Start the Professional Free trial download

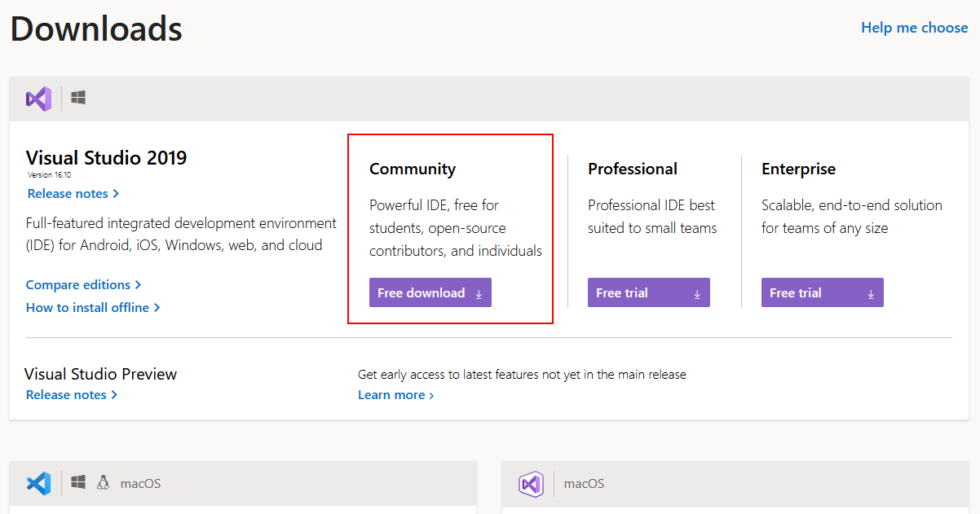[648, 293]
